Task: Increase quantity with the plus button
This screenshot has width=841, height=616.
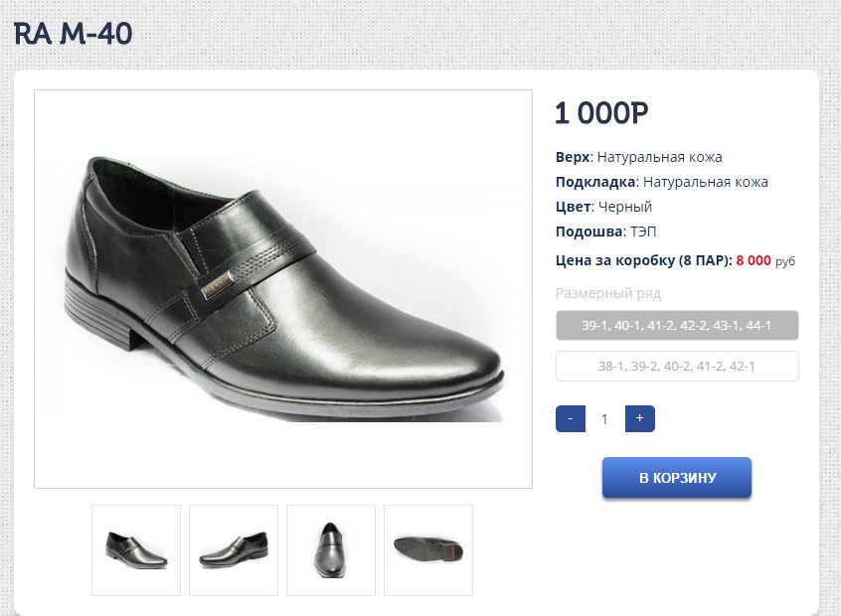Action: coord(639,419)
